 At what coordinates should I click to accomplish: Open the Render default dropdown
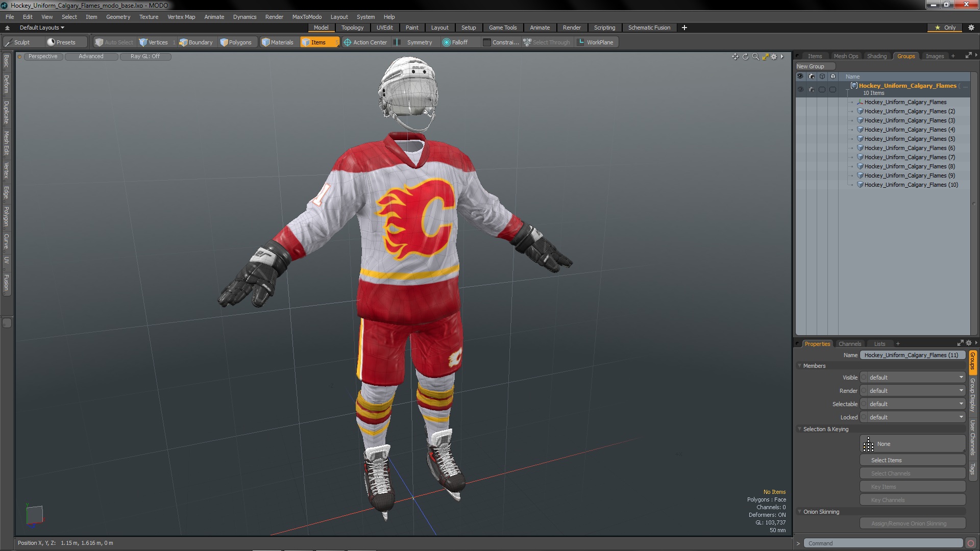click(916, 391)
